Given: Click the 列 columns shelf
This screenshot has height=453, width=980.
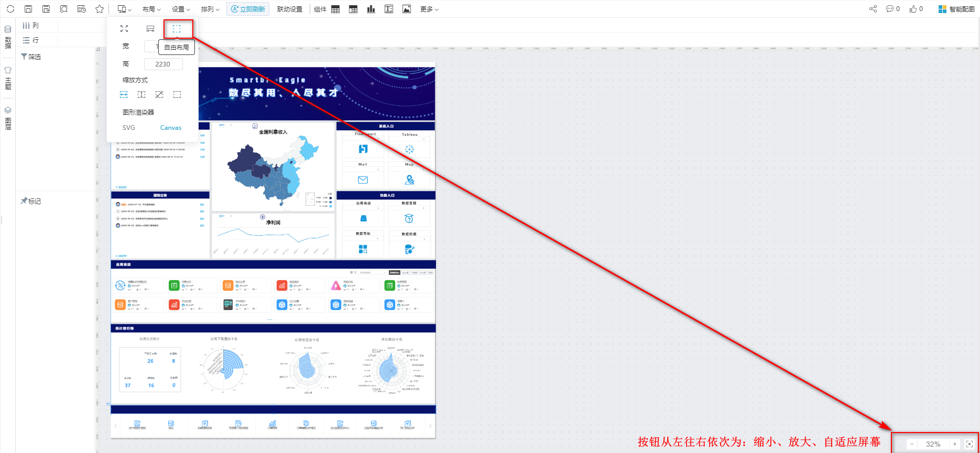Looking at the screenshot, I should pos(30,25).
